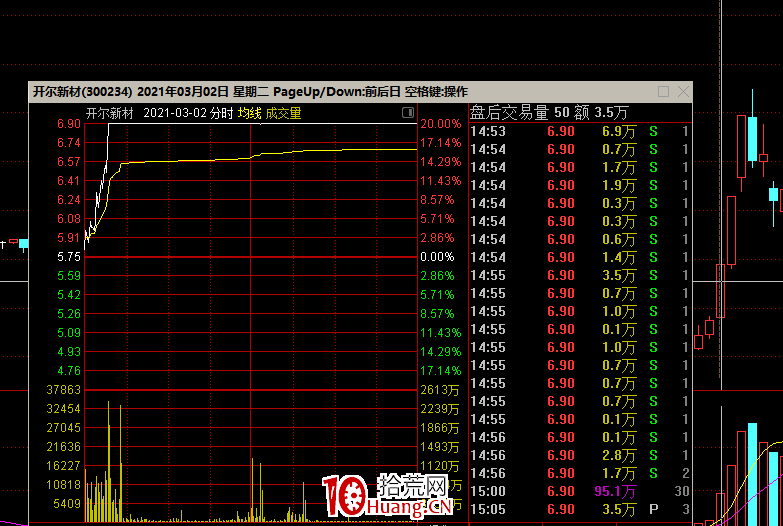Select the 15:00 trade row with 95.1万

tap(579, 491)
